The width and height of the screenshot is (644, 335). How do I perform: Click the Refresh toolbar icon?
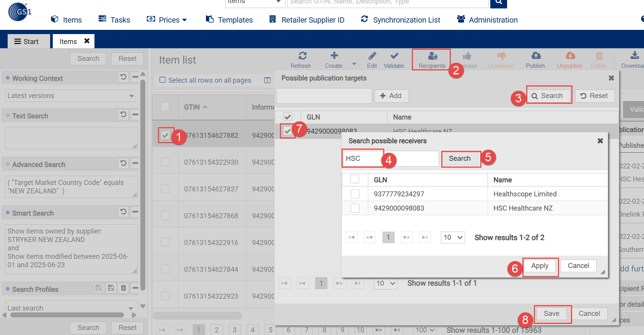(x=302, y=56)
